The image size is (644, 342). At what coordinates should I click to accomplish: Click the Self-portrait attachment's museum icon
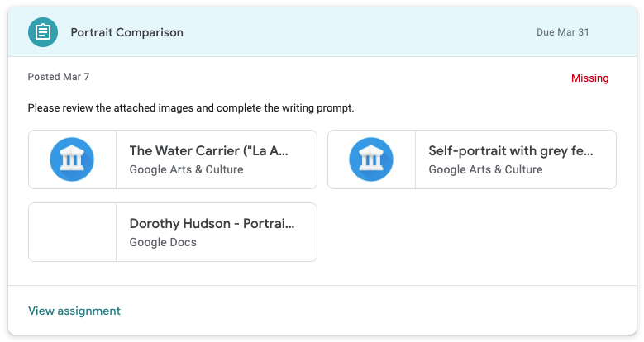(x=371, y=159)
